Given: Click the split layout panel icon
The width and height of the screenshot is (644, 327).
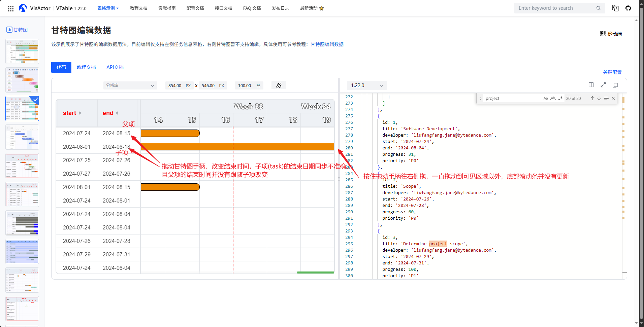Looking at the screenshot, I should [x=591, y=85].
